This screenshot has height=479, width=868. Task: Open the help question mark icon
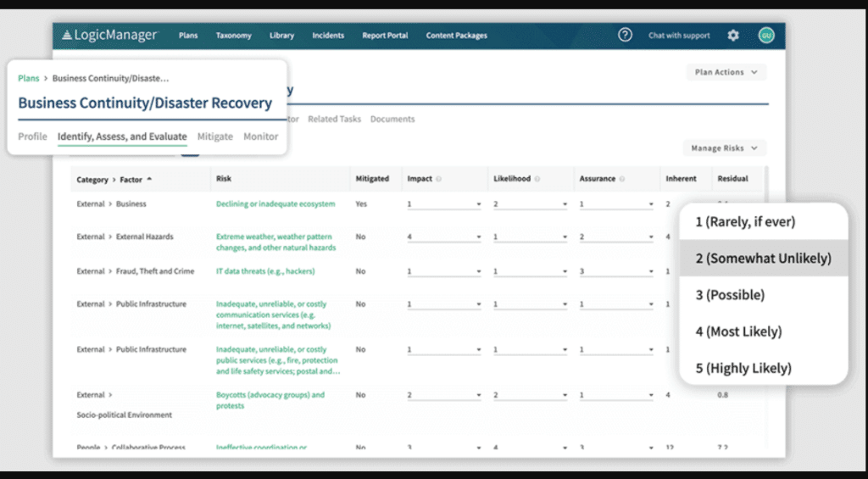pyautogui.click(x=625, y=35)
